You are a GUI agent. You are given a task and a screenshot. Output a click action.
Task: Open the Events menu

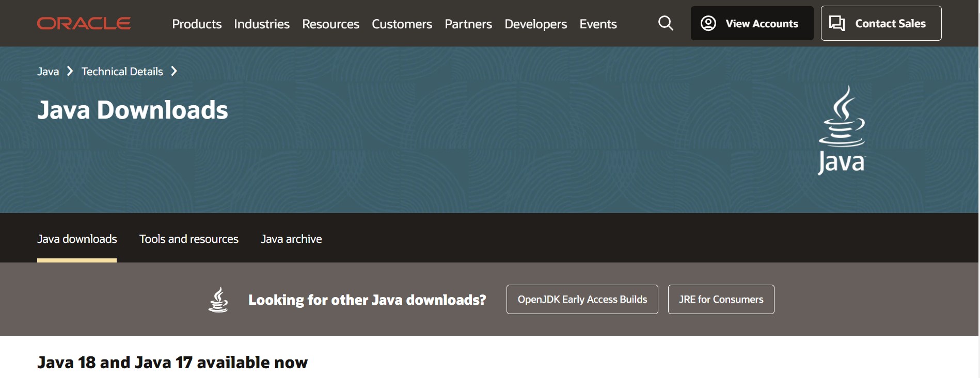(x=598, y=24)
